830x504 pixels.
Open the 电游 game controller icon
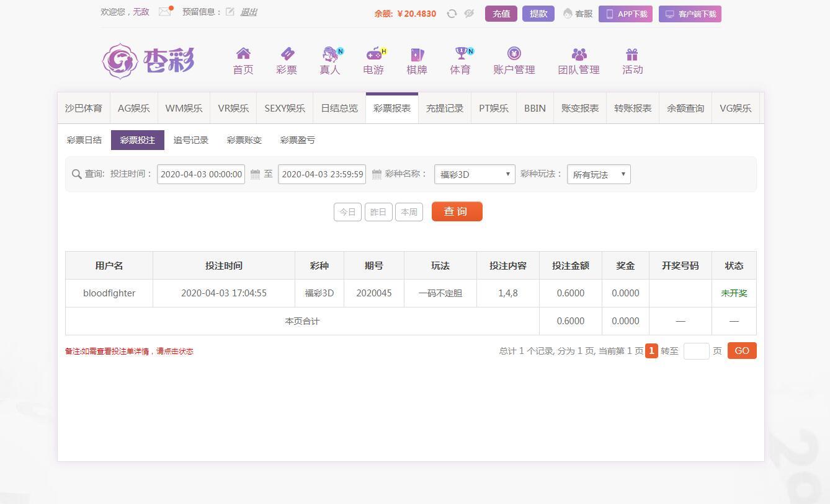374,54
